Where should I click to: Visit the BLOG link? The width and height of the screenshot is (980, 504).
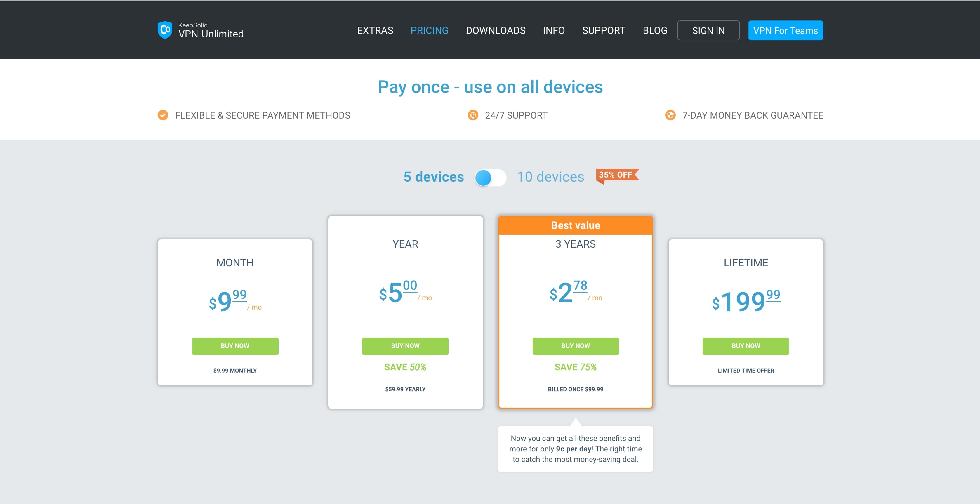(655, 30)
